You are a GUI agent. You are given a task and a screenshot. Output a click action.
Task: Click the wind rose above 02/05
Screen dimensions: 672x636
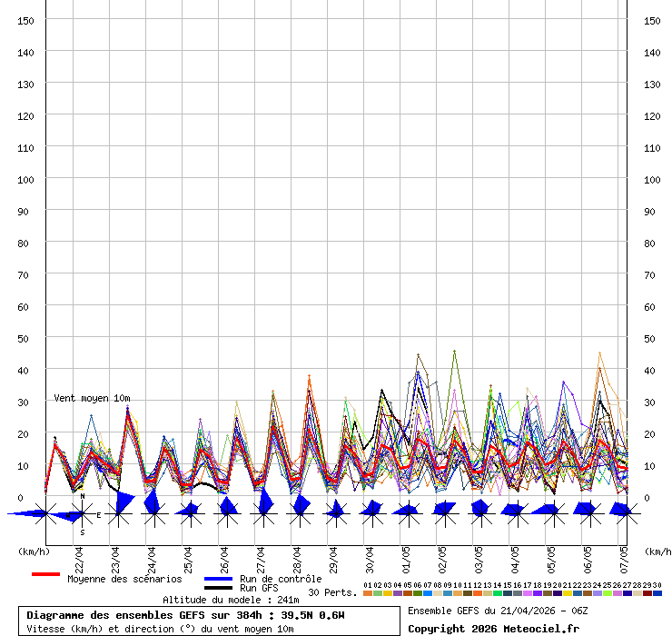pos(444,514)
